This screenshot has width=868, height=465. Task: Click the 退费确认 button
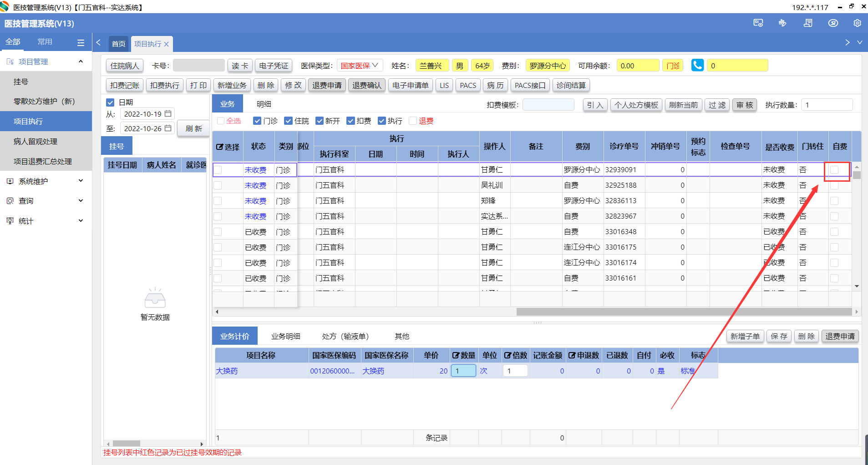tap(367, 85)
